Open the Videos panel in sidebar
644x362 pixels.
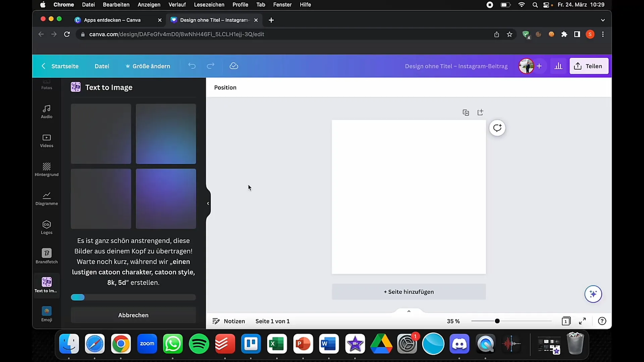point(47,141)
